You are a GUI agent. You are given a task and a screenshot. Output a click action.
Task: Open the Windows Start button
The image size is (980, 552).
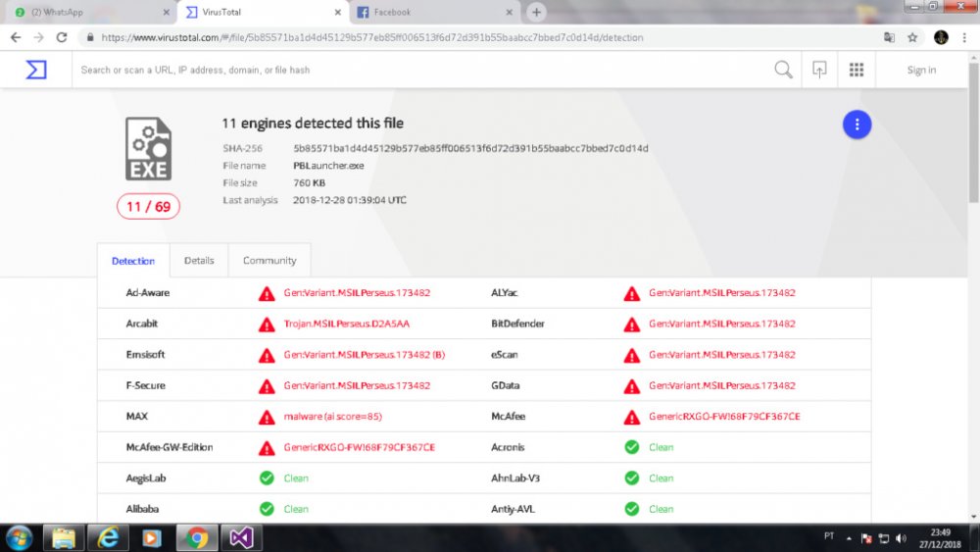click(x=20, y=538)
